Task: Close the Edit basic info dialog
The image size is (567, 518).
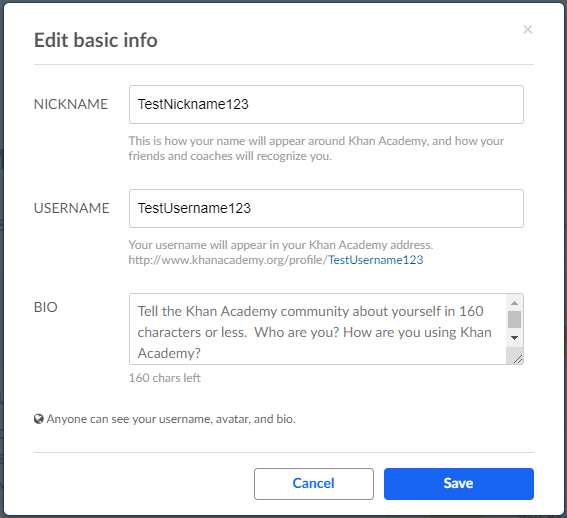Action: pyautogui.click(x=528, y=29)
